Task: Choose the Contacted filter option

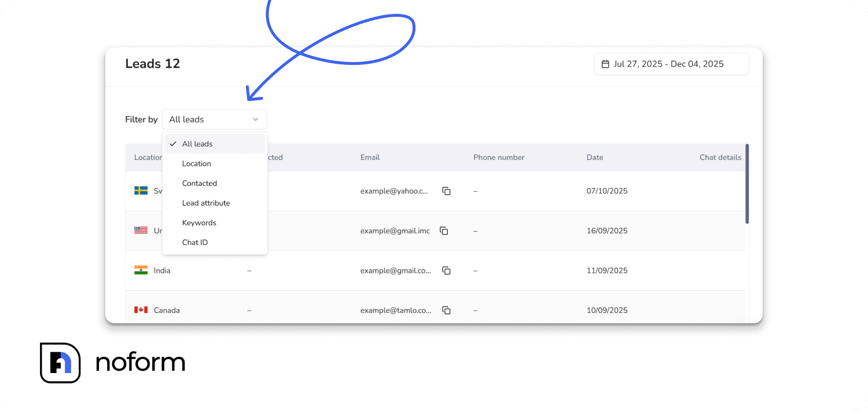Action: coord(199,183)
